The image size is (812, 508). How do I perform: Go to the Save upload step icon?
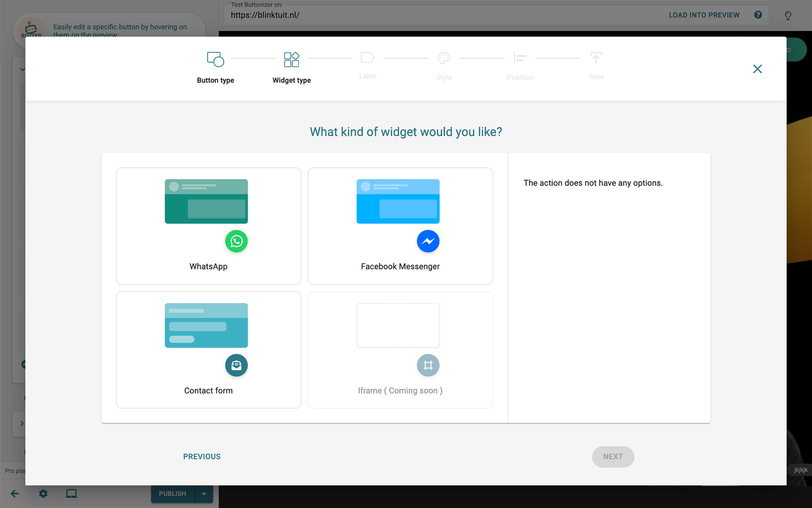pos(596,58)
